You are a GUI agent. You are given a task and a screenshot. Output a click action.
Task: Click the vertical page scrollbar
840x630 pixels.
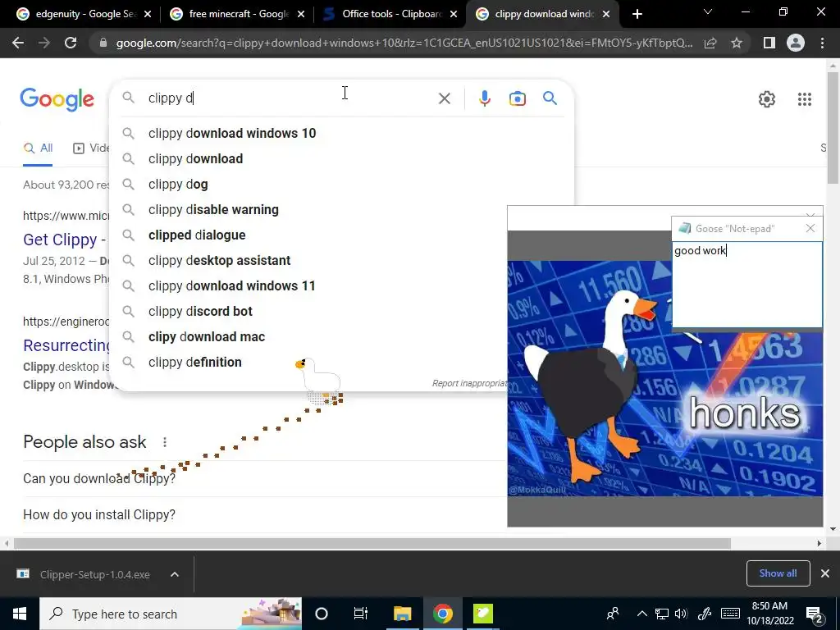pos(833,129)
